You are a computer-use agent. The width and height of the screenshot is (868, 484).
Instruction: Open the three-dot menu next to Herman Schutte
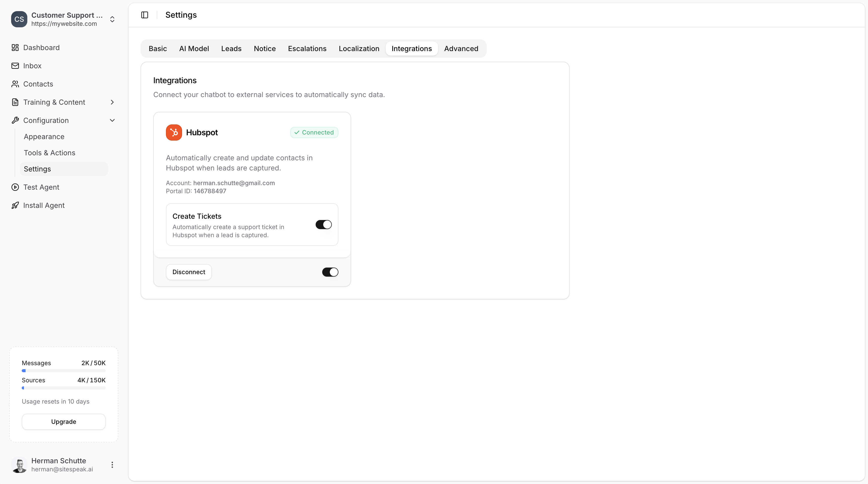click(112, 465)
